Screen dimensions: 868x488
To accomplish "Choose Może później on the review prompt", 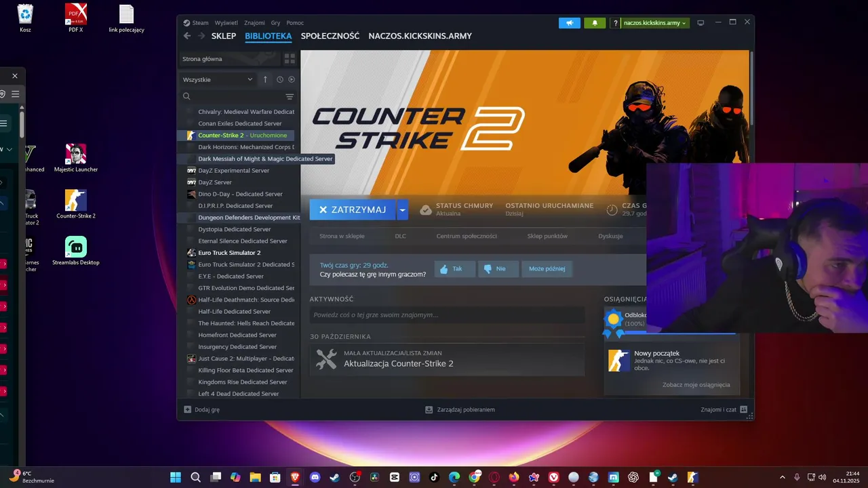I will pyautogui.click(x=547, y=269).
